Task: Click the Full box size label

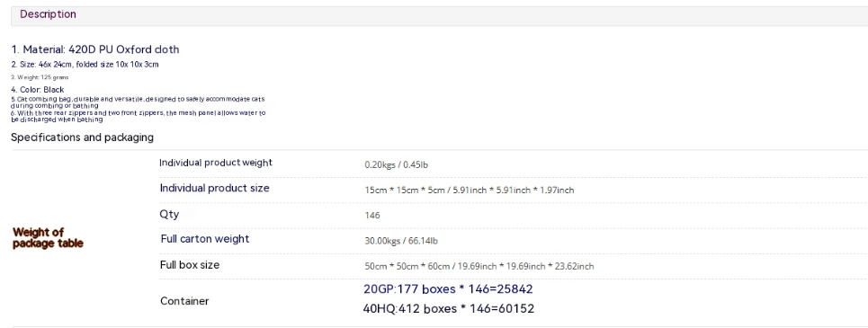Action: [x=190, y=265]
